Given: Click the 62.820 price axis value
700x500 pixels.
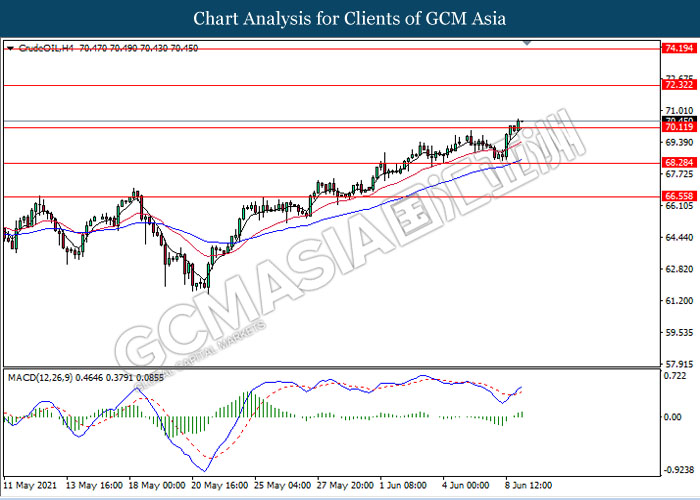Looking at the screenshot, I should click(679, 269).
